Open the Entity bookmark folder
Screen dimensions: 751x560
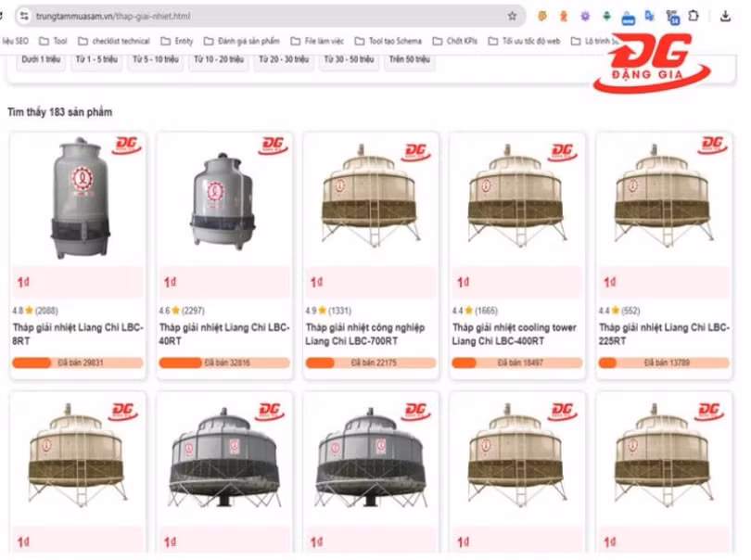[177, 41]
